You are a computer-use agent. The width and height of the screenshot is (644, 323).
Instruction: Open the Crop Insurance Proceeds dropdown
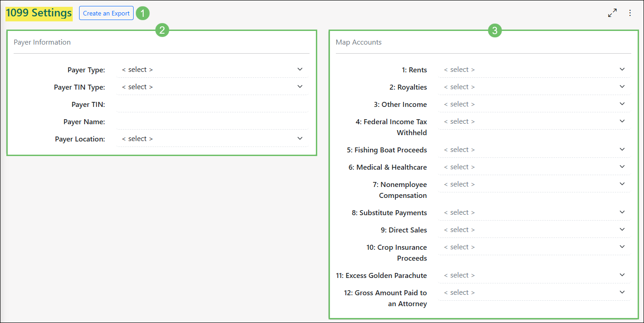tap(534, 247)
